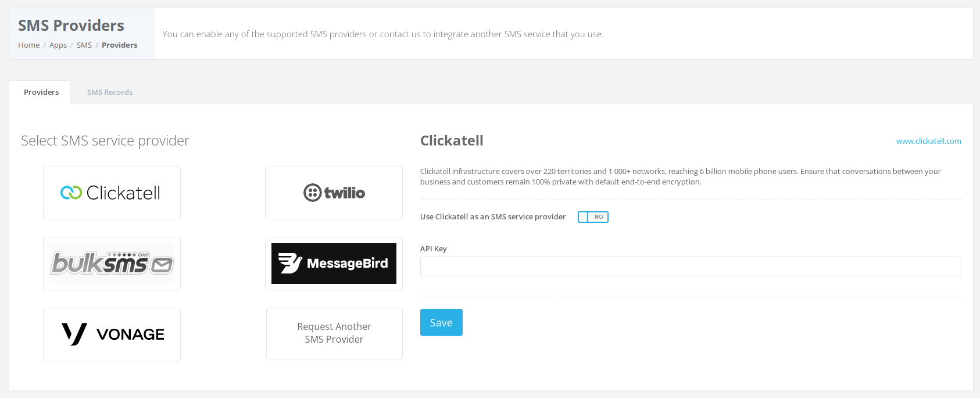Click the SMS Providers page title
This screenshot has height=398, width=980.
pos(71,26)
